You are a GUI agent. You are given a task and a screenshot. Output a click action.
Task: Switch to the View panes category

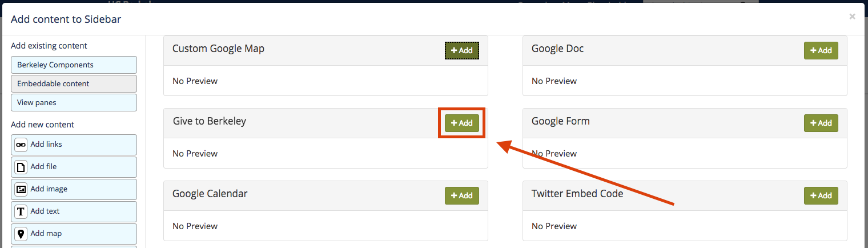tap(74, 103)
